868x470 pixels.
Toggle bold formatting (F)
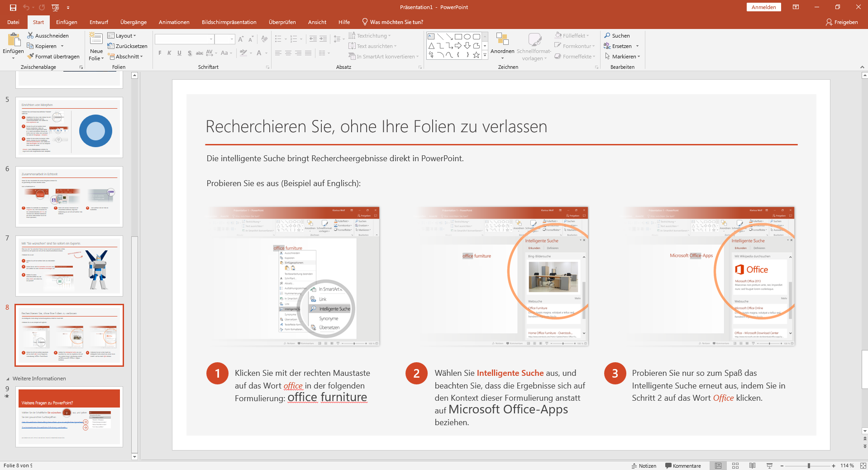pos(160,53)
